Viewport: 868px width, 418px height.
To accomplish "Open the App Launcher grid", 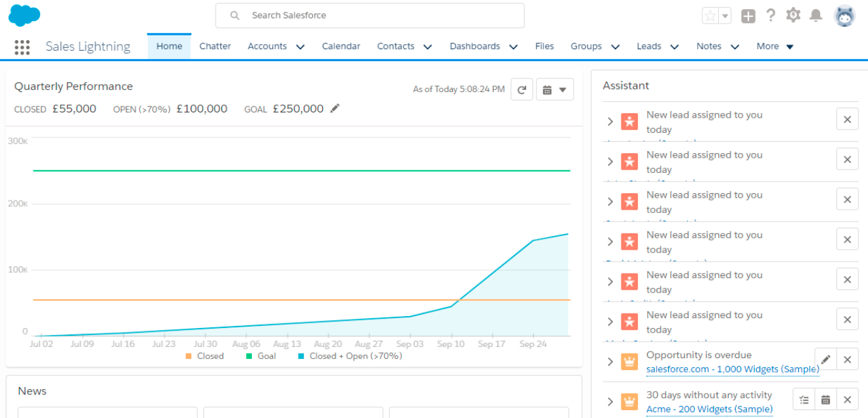I will 22,47.
